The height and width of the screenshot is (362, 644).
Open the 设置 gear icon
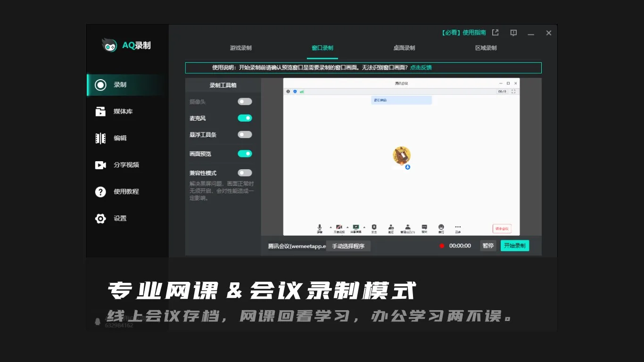coord(100,218)
